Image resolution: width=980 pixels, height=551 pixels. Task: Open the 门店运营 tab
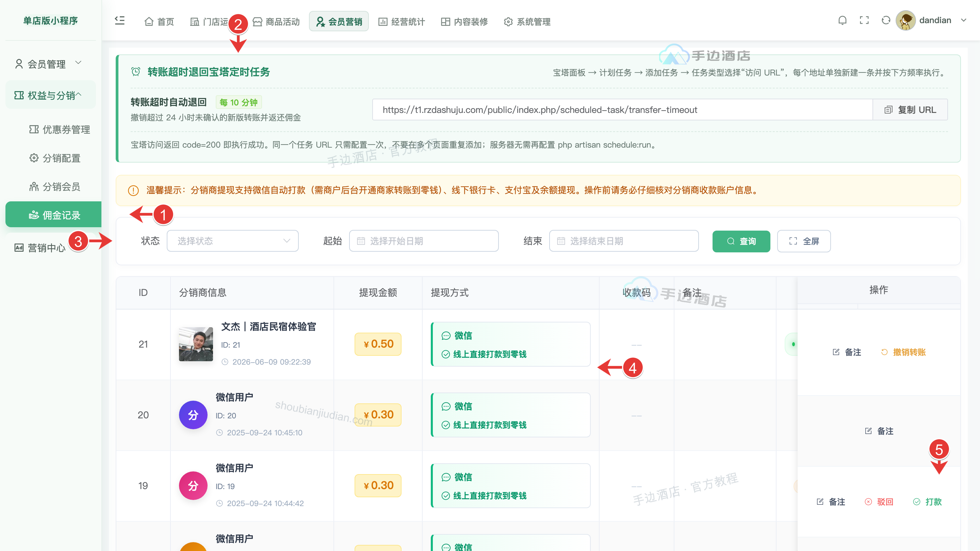click(209, 22)
